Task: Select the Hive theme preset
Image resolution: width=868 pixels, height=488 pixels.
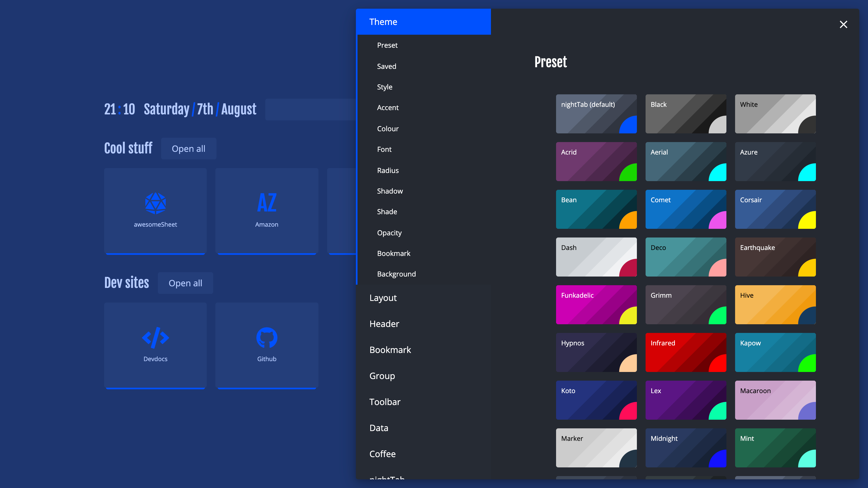Action: (x=775, y=305)
